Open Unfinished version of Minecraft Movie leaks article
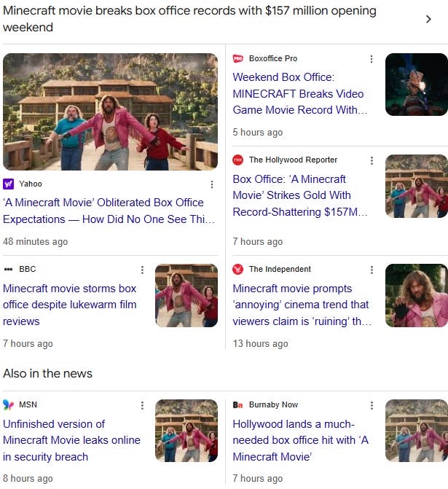Viewport: 448px width, 489px height. 71,440
